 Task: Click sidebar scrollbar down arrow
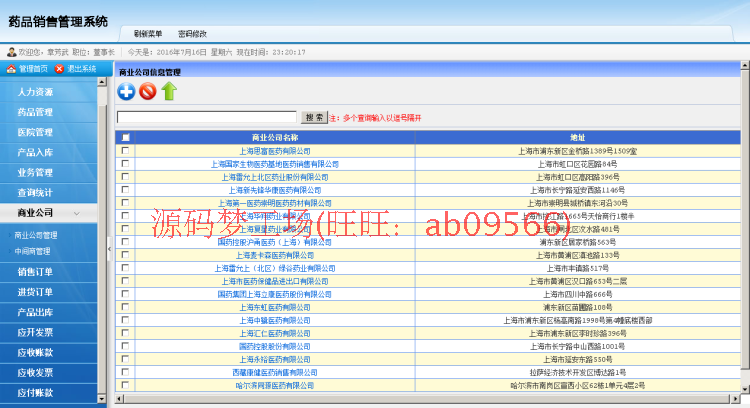click(101, 398)
